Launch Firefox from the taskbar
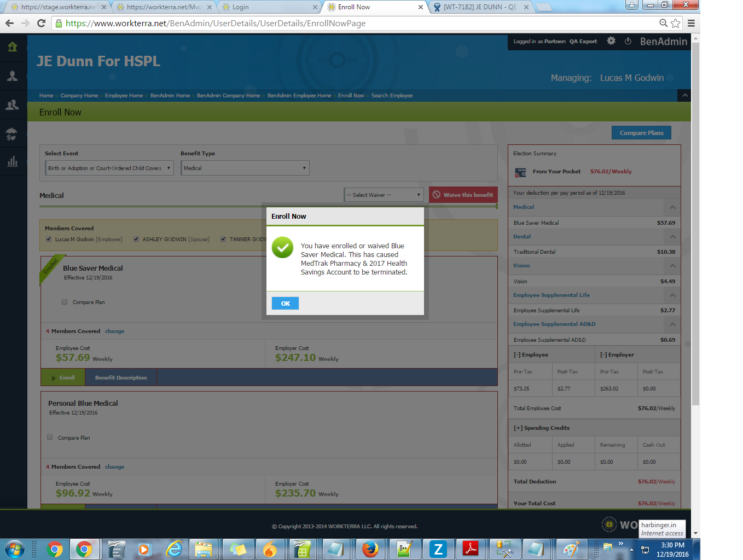The height and width of the screenshot is (560, 743). tap(370, 549)
